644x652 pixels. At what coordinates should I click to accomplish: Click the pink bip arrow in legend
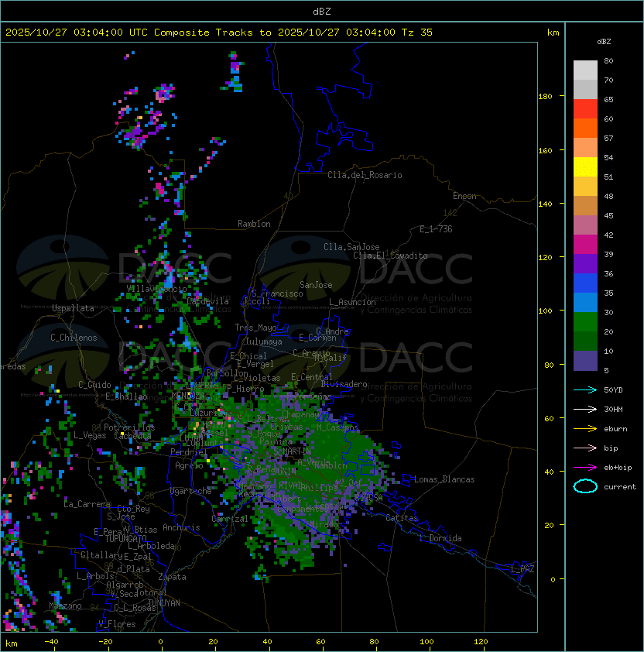(x=585, y=448)
